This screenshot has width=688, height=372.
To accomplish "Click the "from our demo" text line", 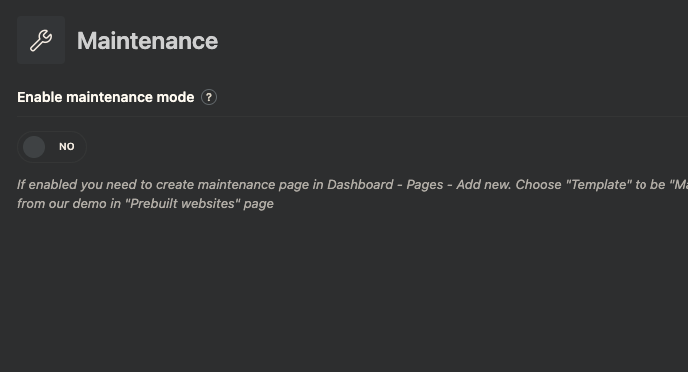I will pyautogui.click(x=61, y=204).
